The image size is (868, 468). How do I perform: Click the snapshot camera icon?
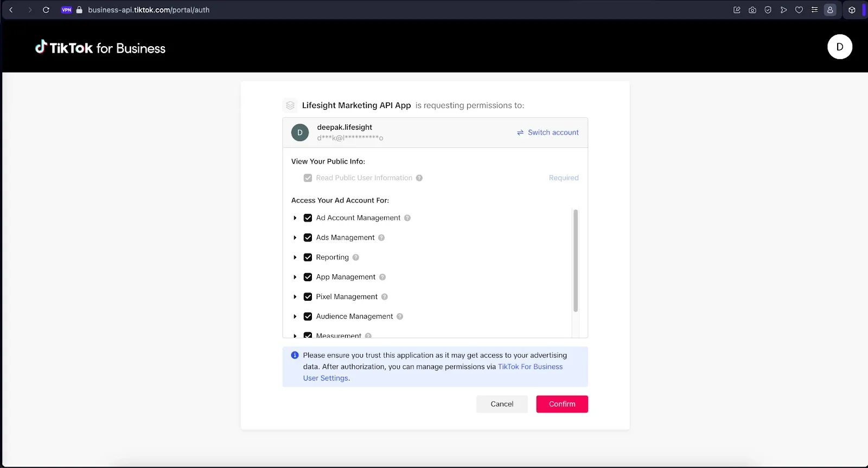click(x=752, y=10)
